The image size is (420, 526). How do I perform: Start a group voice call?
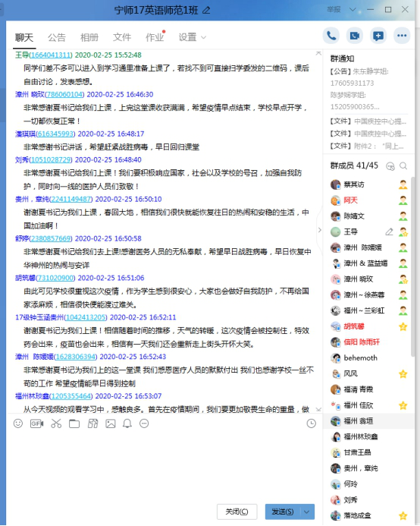point(331,36)
